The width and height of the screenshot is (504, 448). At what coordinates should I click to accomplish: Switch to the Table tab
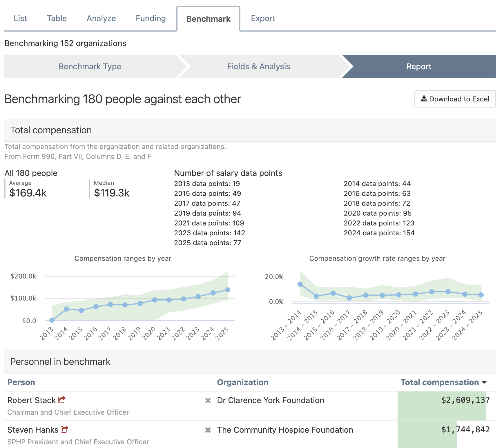tap(57, 19)
